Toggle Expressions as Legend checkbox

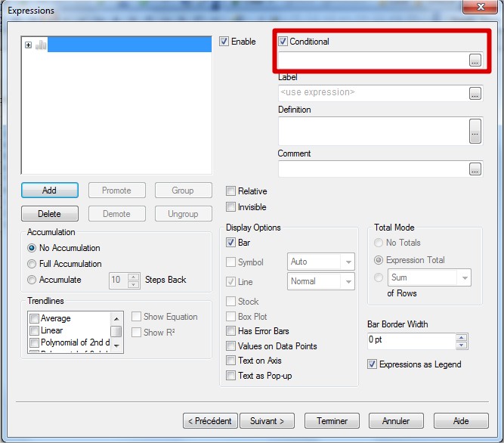[x=372, y=364]
